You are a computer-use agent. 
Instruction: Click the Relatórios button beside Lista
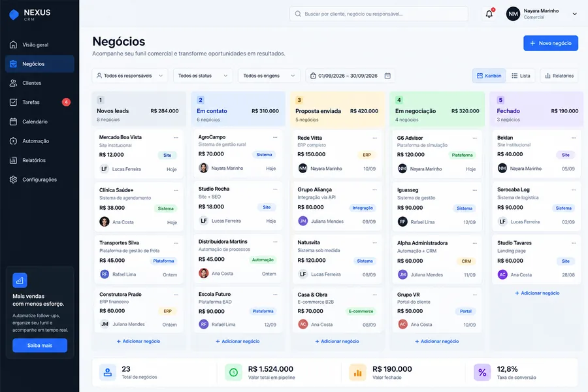[x=559, y=76]
